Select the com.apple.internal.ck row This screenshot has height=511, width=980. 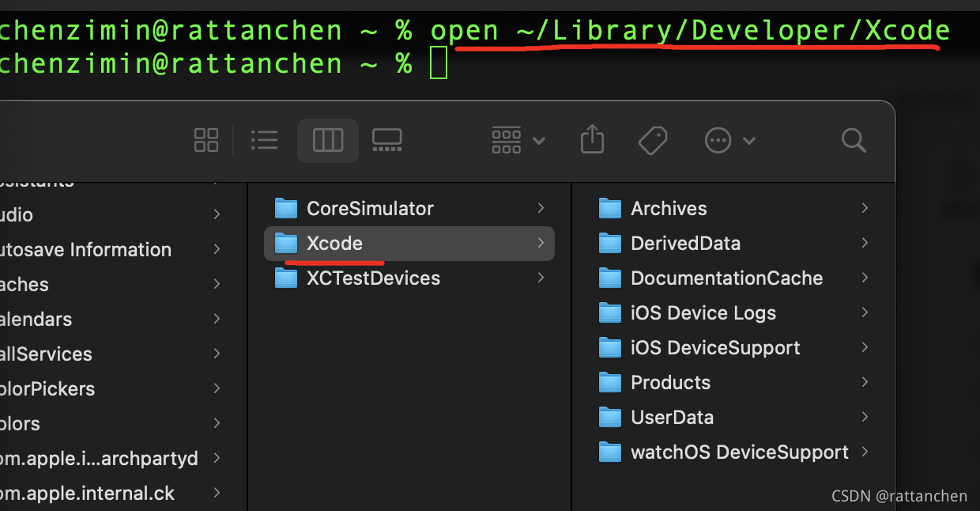click(x=115, y=493)
